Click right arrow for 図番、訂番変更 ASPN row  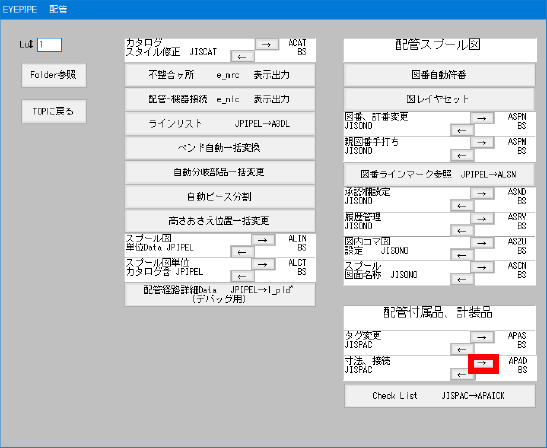(482, 118)
